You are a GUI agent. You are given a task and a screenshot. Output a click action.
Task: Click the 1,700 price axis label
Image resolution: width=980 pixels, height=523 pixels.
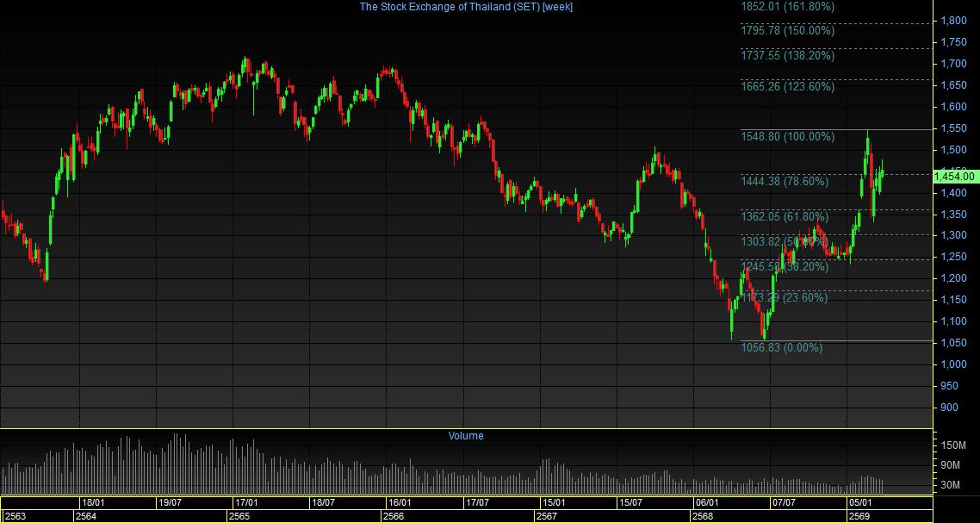click(x=954, y=64)
